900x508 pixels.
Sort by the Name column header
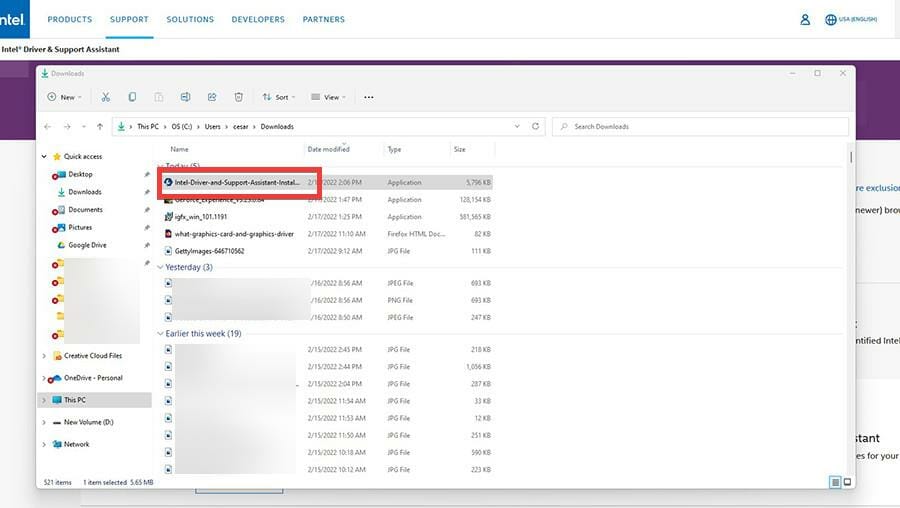(x=179, y=149)
